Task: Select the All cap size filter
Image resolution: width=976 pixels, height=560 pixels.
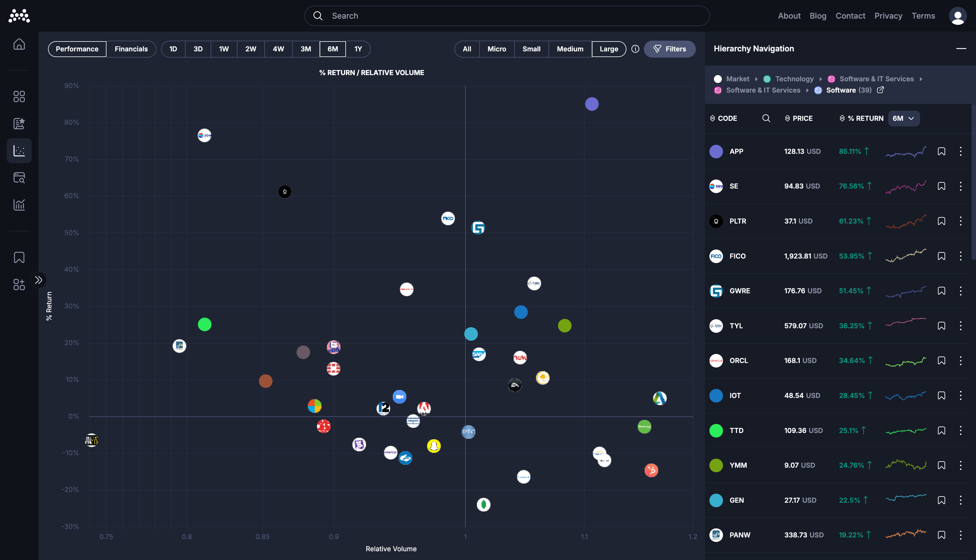Action: click(467, 49)
